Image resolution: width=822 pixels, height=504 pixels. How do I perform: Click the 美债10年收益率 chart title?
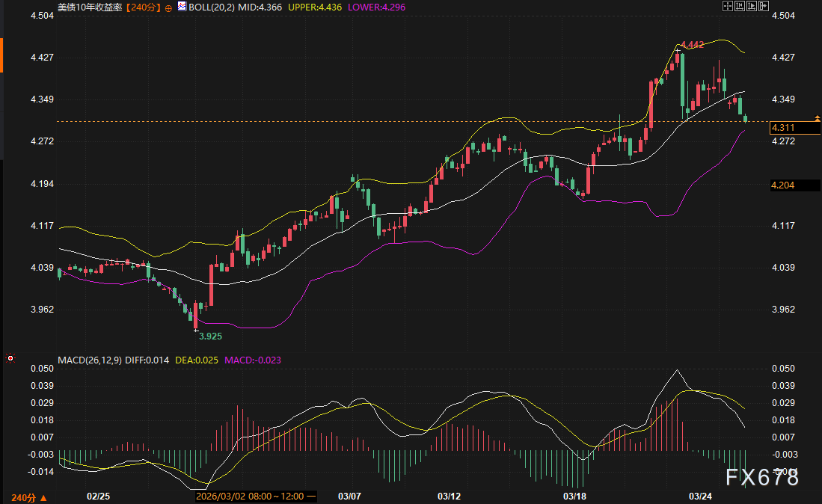click(90, 7)
